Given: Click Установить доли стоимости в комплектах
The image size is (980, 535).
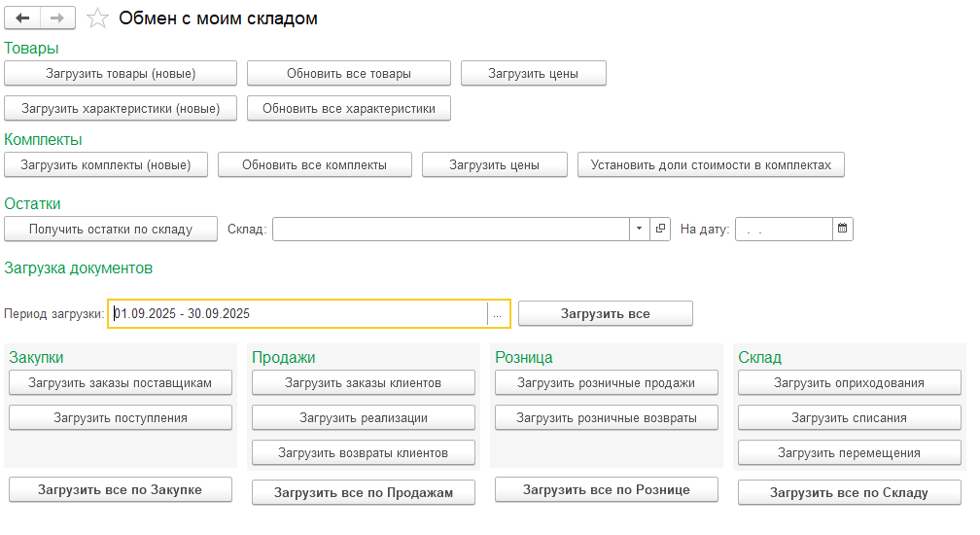Looking at the screenshot, I should 711,165.
